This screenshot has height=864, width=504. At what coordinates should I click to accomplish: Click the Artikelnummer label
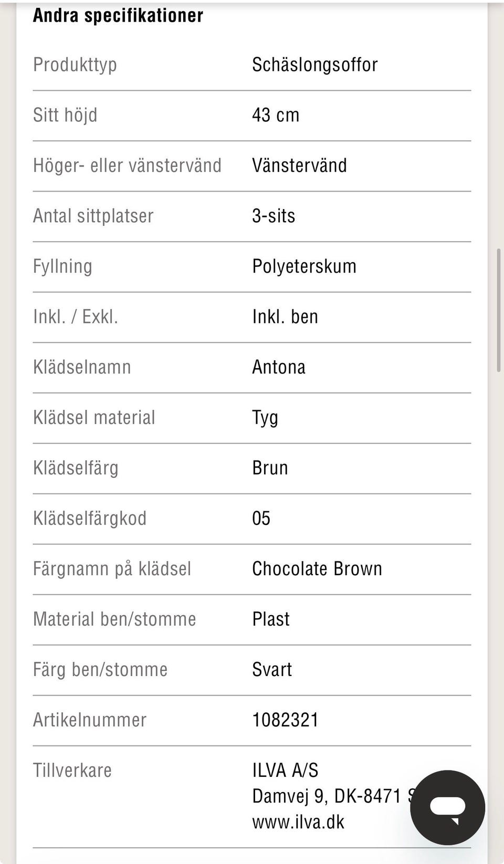90,720
